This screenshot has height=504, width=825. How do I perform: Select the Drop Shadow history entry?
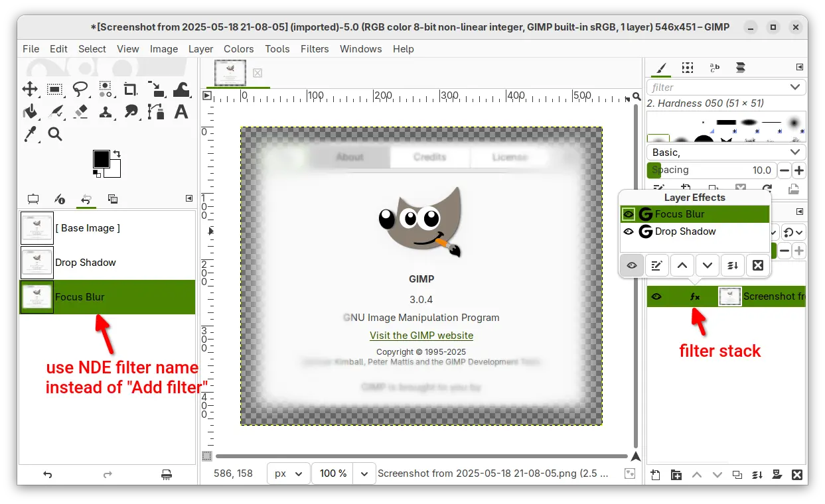point(108,263)
